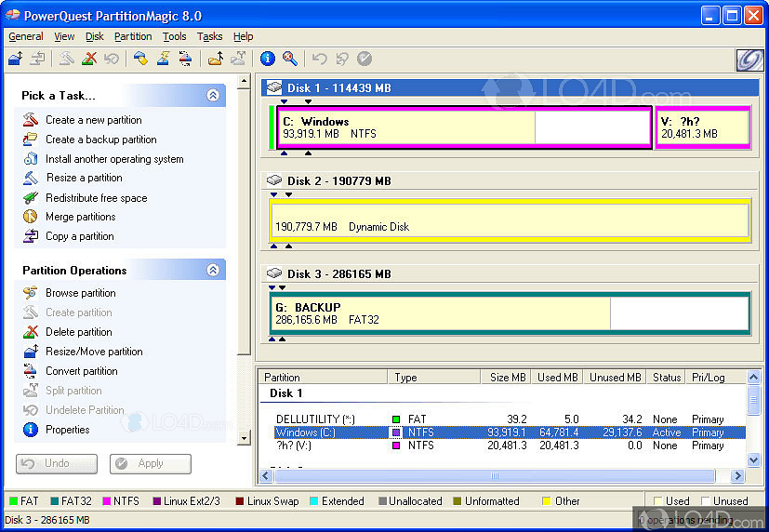This screenshot has height=532, width=769.
Task: Click the Apply changes checkmark toolbar icon
Action: [x=365, y=59]
